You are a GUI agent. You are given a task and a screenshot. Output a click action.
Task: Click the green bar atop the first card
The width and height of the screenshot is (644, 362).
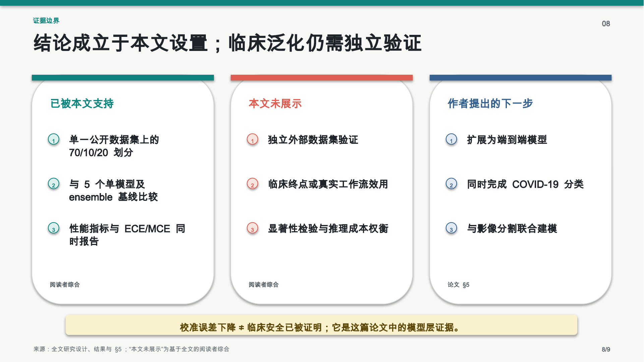(x=123, y=77)
